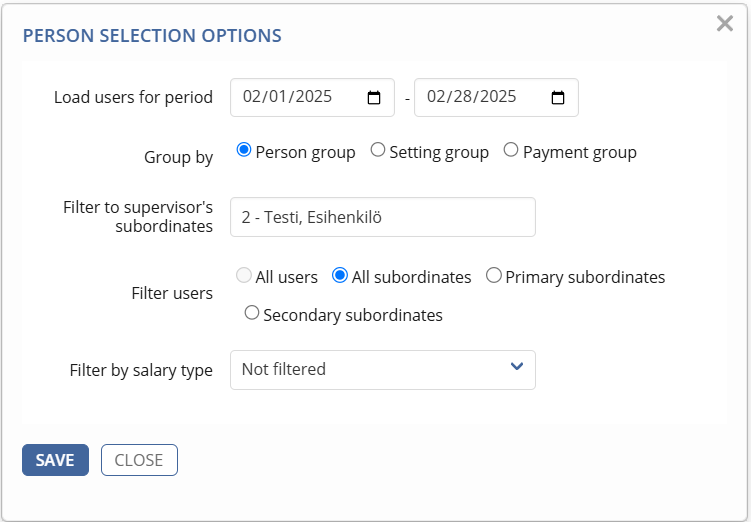
Task: Select the All users filter option
Action: [x=244, y=275]
